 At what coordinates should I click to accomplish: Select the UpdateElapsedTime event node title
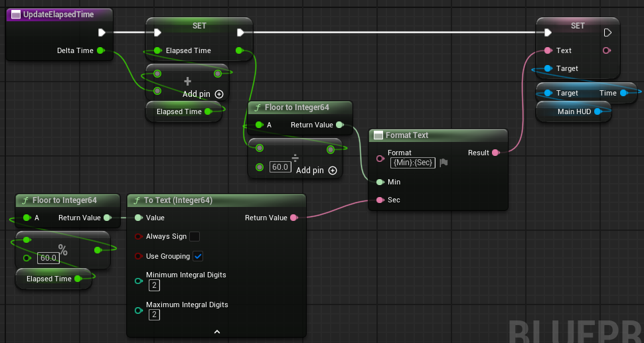58,15
